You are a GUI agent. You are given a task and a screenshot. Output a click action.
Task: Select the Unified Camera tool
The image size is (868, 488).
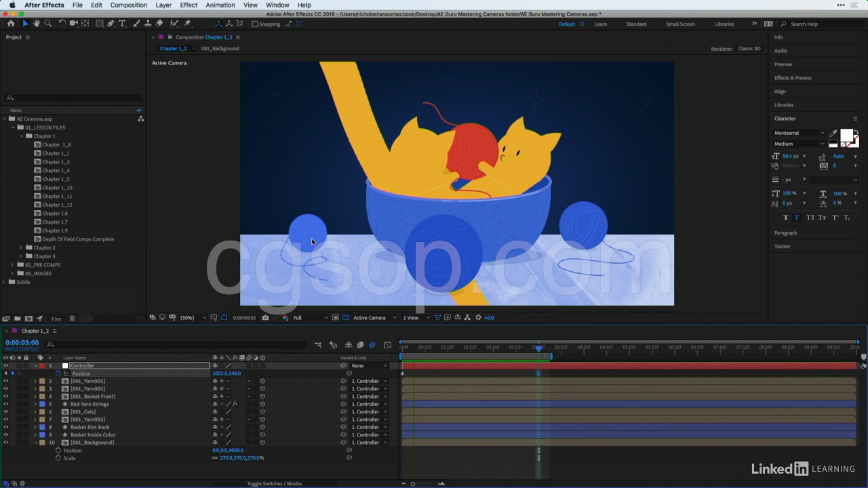pos(74,24)
